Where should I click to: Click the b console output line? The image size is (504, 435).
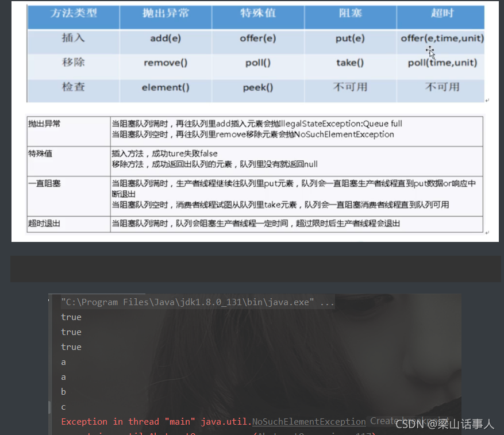coord(64,391)
